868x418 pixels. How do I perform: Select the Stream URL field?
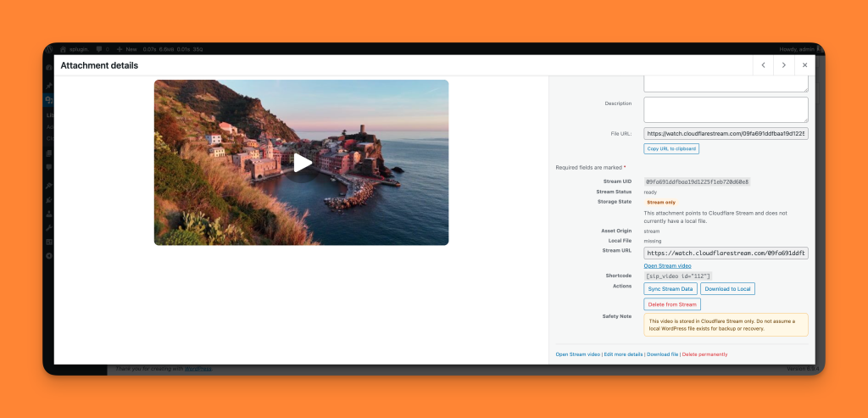[x=726, y=253]
